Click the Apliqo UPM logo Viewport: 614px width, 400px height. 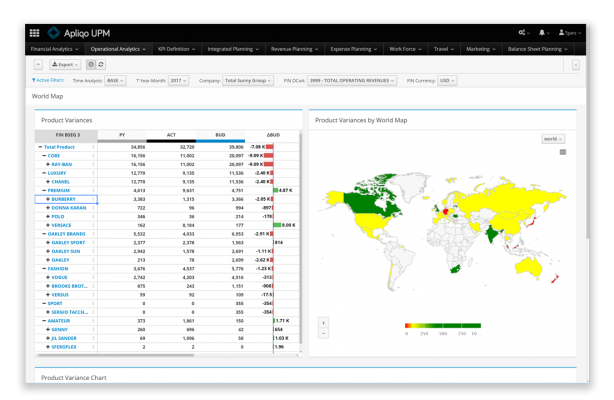tap(79, 33)
